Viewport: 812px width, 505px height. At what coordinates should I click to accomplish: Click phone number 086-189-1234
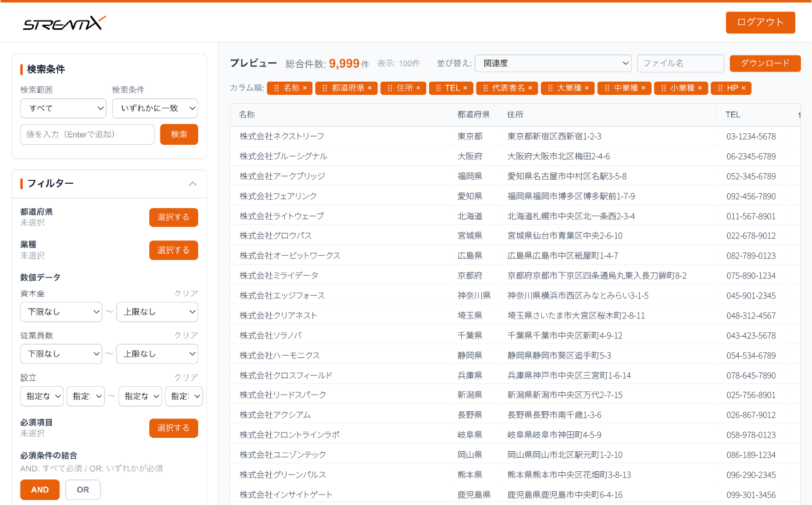[x=751, y=455]
